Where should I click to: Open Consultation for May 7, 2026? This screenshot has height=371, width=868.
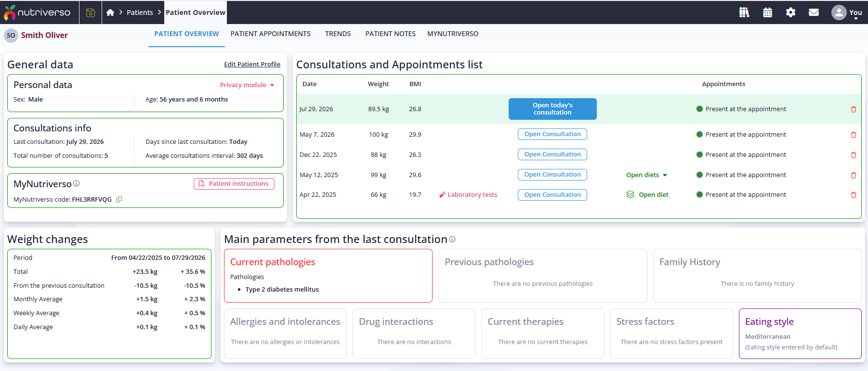pos(552,134)
